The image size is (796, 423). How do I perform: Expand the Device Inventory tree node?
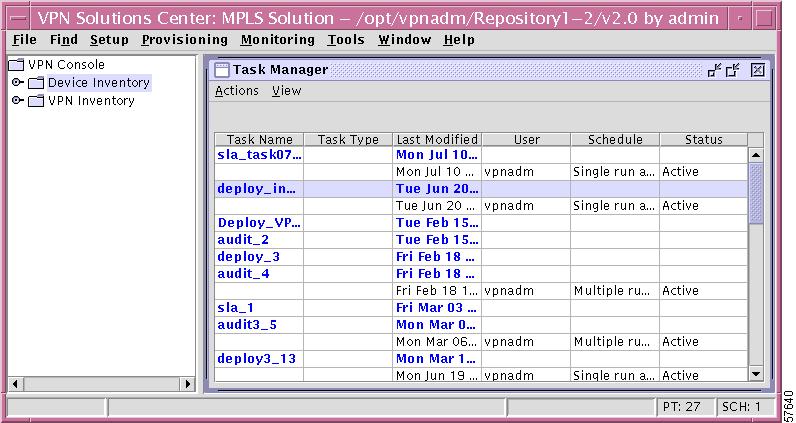pyautogui.click(x=17, y=82)
